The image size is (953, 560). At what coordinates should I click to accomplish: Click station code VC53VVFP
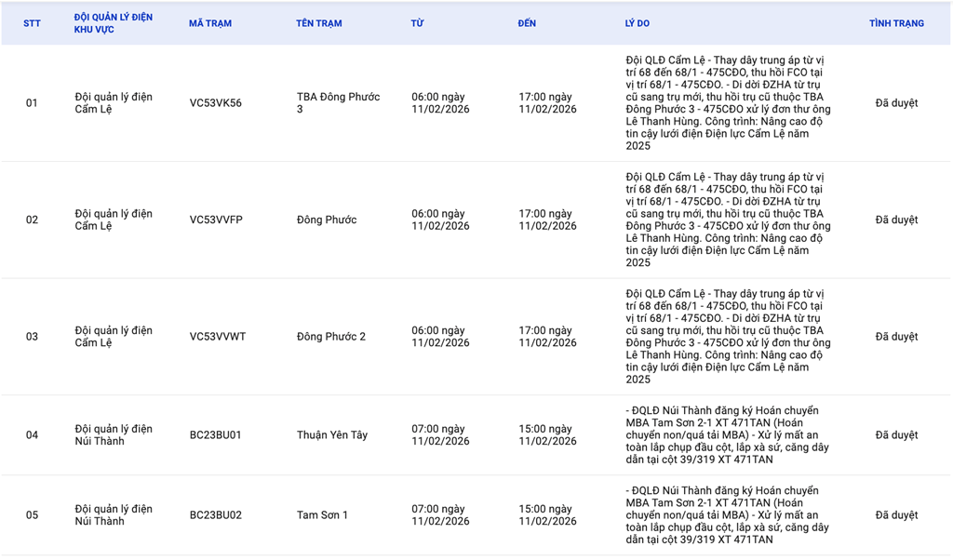216,220
